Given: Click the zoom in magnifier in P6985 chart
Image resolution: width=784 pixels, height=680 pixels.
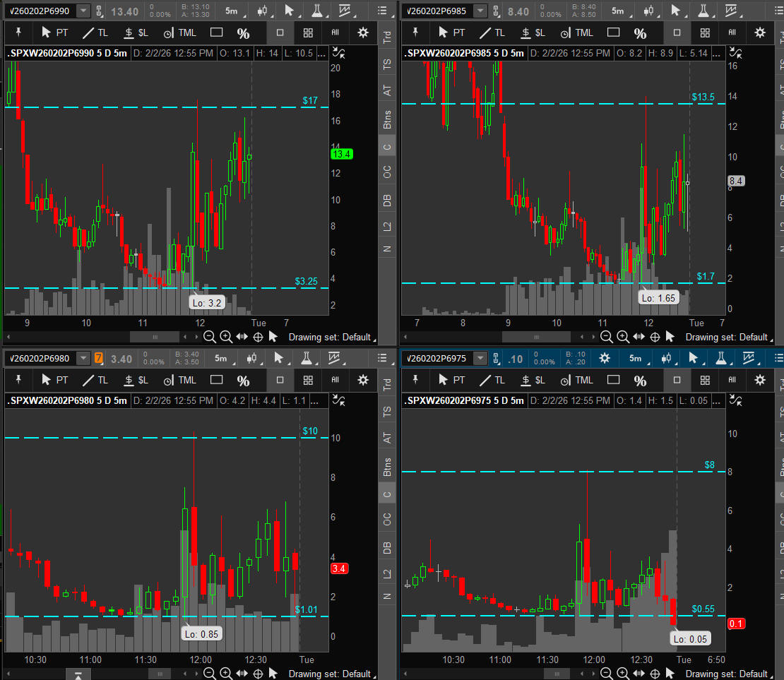Looking at the screenshot, I should [x=623, y=337].
